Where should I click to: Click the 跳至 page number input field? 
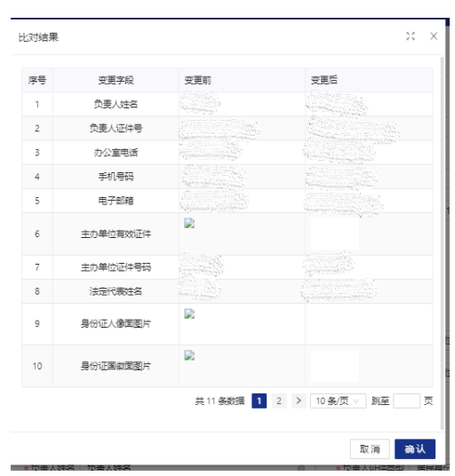pyautogui.click(x=406, y=401)
